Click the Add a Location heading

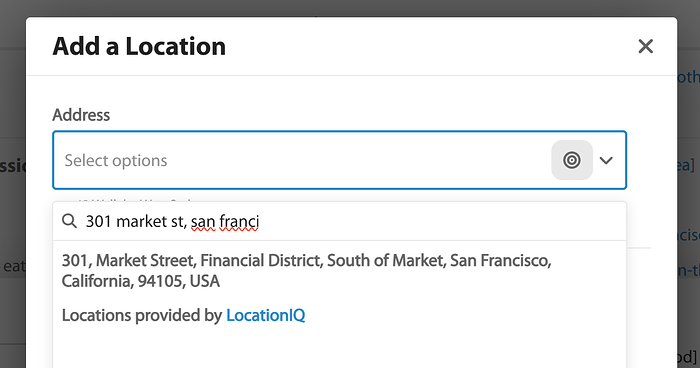[x=139, y=46]
